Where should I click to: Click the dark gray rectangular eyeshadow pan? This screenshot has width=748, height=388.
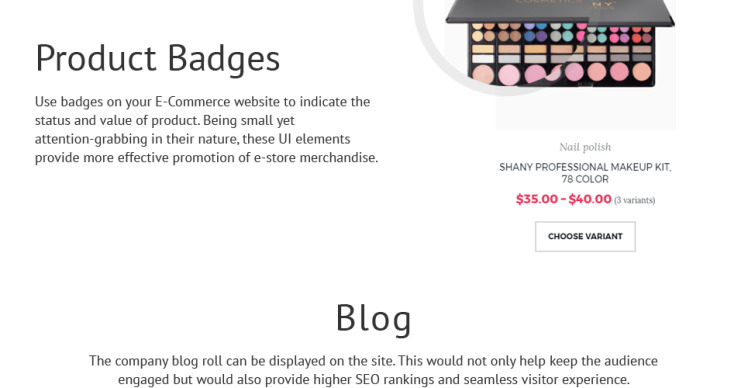(642, 58)
